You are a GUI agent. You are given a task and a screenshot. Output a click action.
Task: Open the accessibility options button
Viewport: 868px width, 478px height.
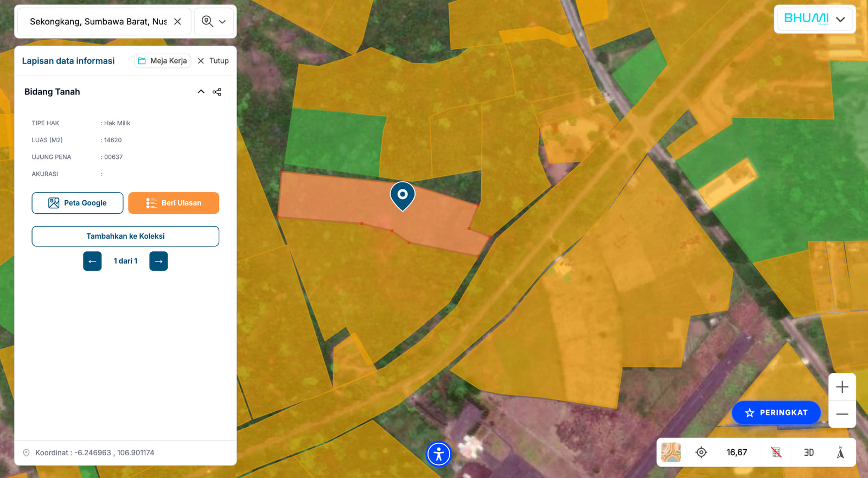click(439, 454)
